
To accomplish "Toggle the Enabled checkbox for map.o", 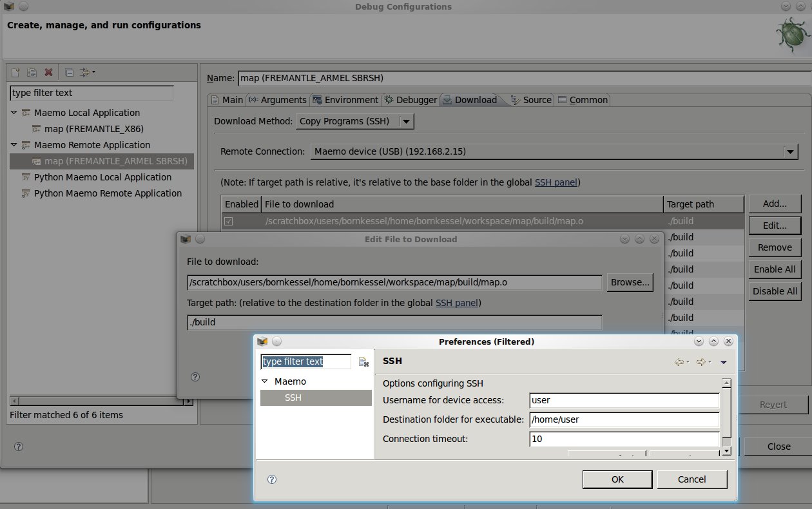I will coord(228,221).
